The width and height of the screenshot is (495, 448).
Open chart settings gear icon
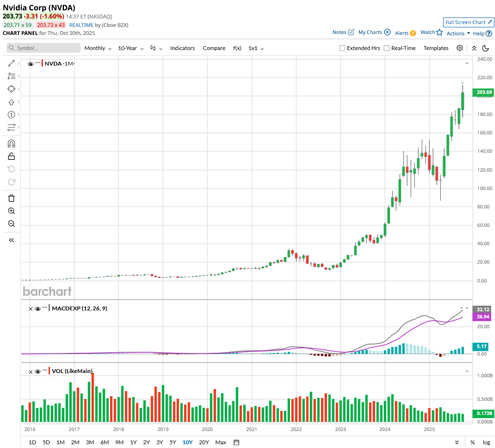[460, 48]
